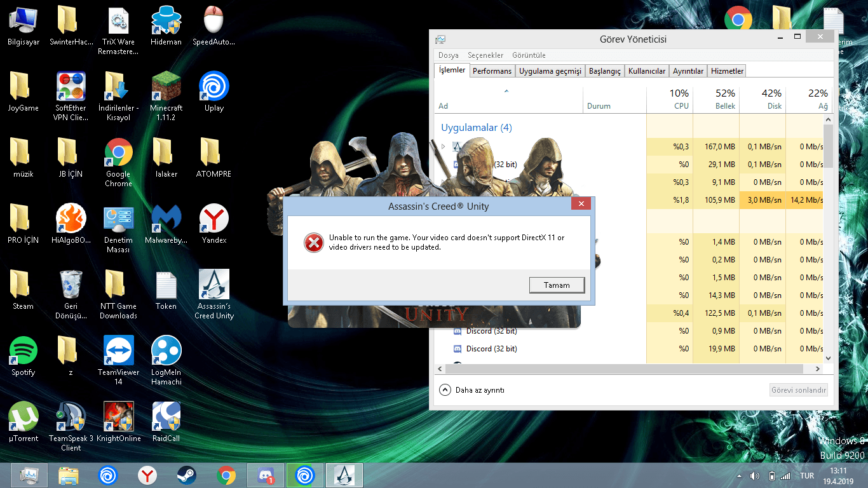The height and width of the screenshot is (488, 868).
Task: Open the Görüntüle menu
Action: click(529, 55)
